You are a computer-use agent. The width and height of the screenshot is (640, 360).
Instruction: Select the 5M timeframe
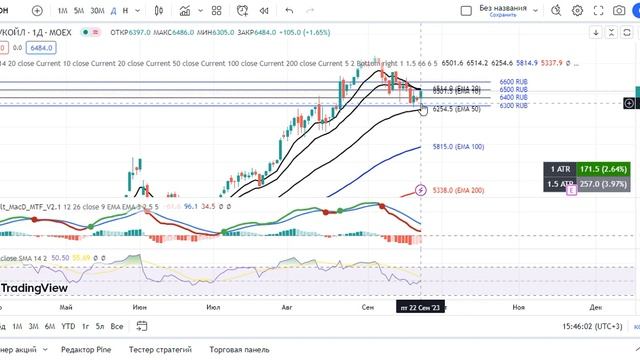tap(79, 11)
